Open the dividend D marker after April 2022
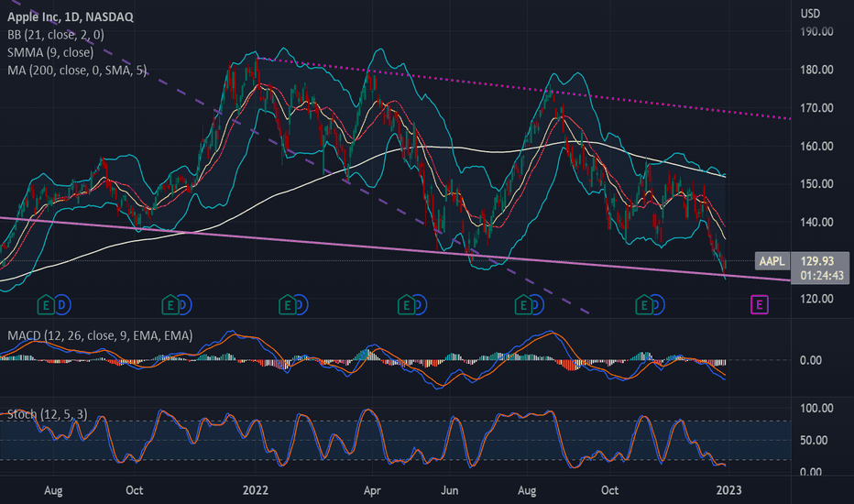 [421, 305]
